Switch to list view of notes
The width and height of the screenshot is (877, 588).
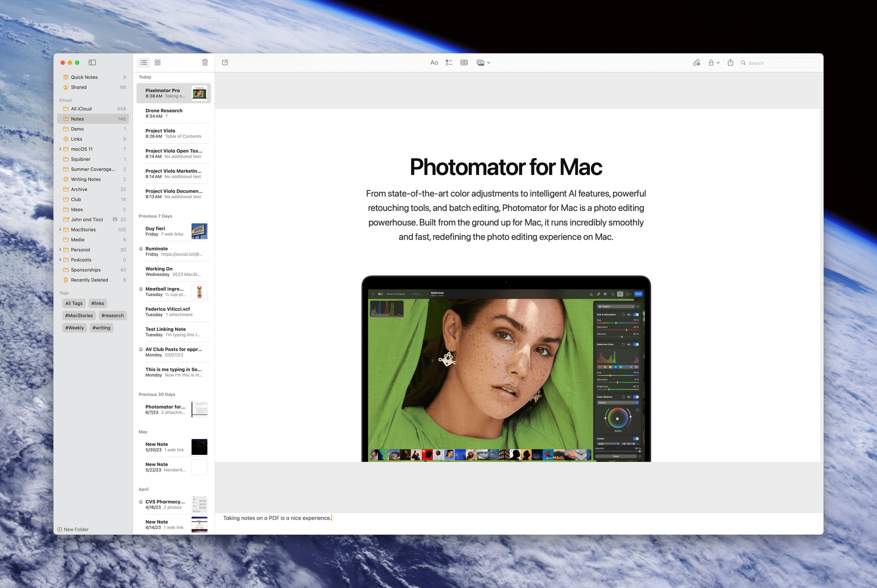(x=144, y=62)
